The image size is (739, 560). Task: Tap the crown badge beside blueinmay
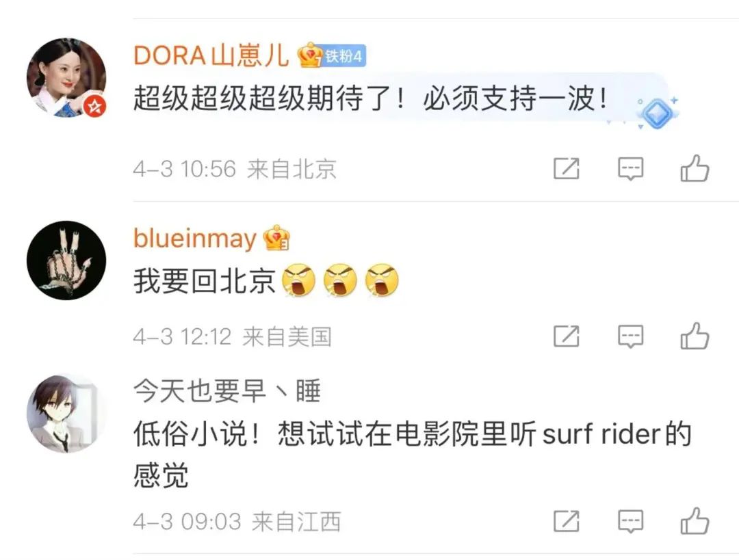point(276,238)
